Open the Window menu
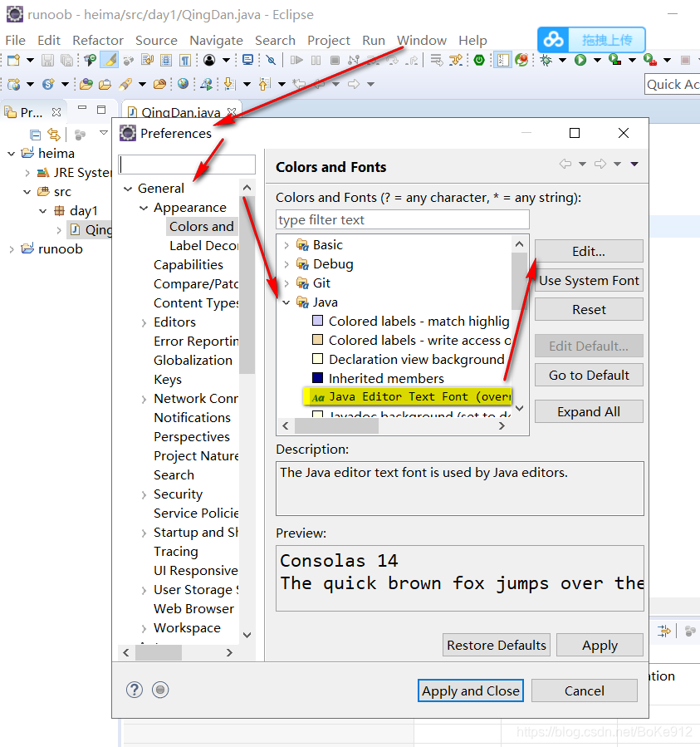Image resolution: width=700 pixels, height=747 pixels. [422, 41]
